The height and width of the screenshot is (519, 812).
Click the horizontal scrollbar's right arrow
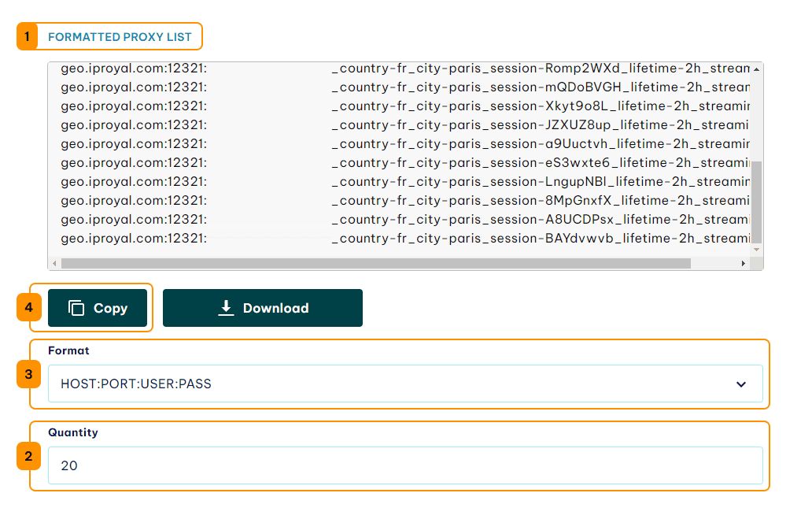(x=744, y=263)
